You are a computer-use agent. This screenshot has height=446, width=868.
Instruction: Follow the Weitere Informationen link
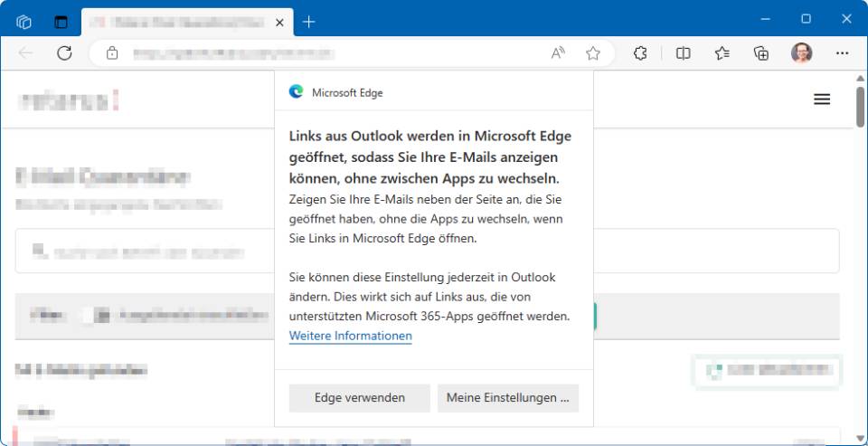click(x=351, y=337)
